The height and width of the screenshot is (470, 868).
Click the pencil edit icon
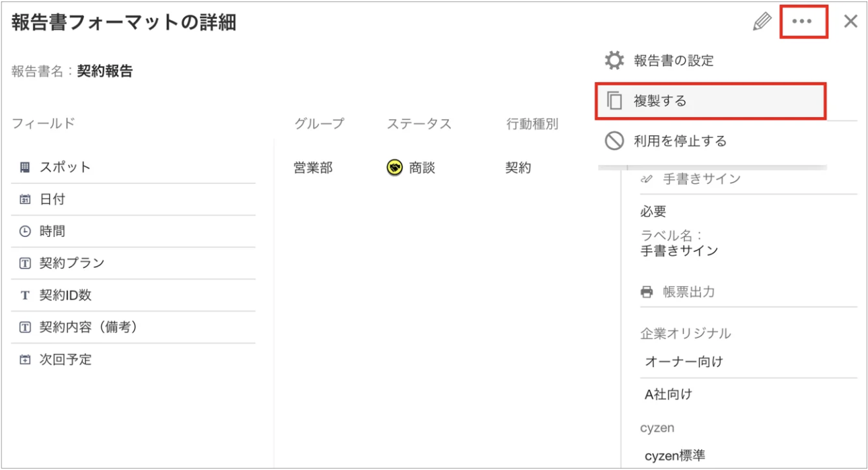point(762,22)
